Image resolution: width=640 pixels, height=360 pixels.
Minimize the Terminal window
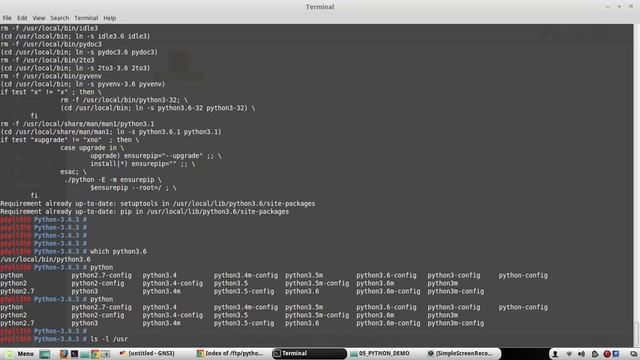pyautogui.click(x=608, y=7)
